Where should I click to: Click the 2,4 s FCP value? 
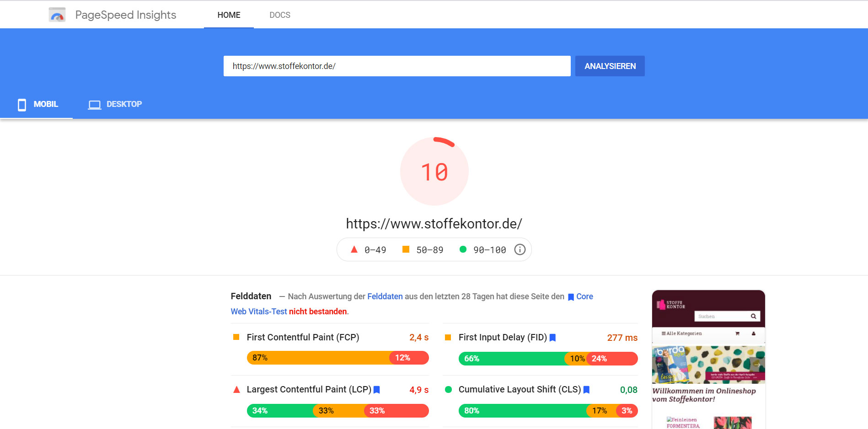[419, 337]
